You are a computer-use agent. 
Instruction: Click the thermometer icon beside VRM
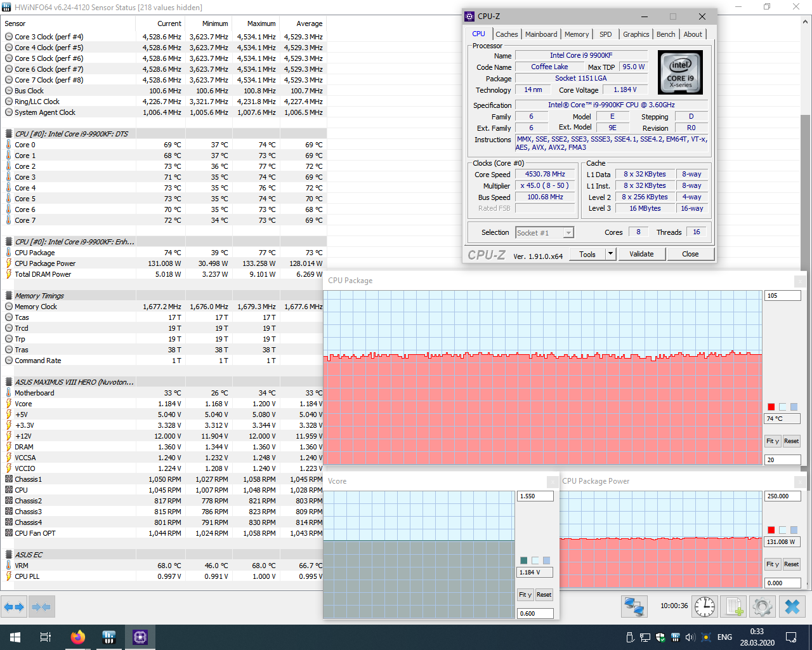9,566
